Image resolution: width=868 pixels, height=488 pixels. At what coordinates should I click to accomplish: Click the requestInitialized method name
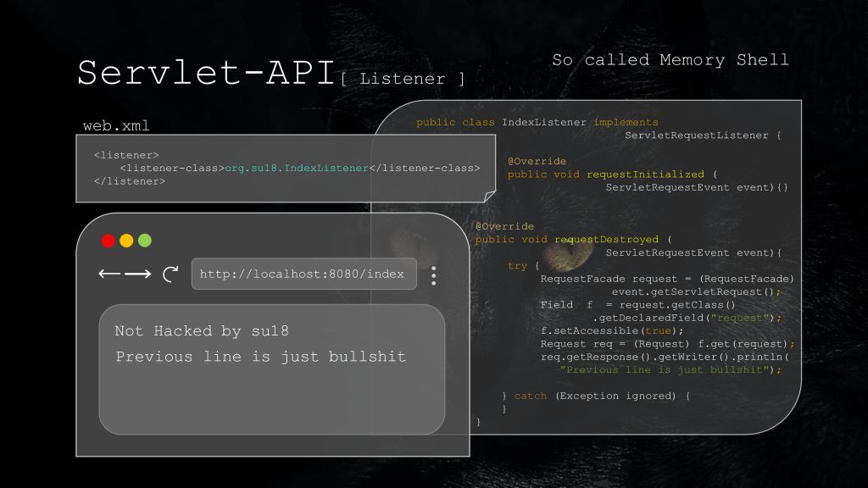click(645, 175)
